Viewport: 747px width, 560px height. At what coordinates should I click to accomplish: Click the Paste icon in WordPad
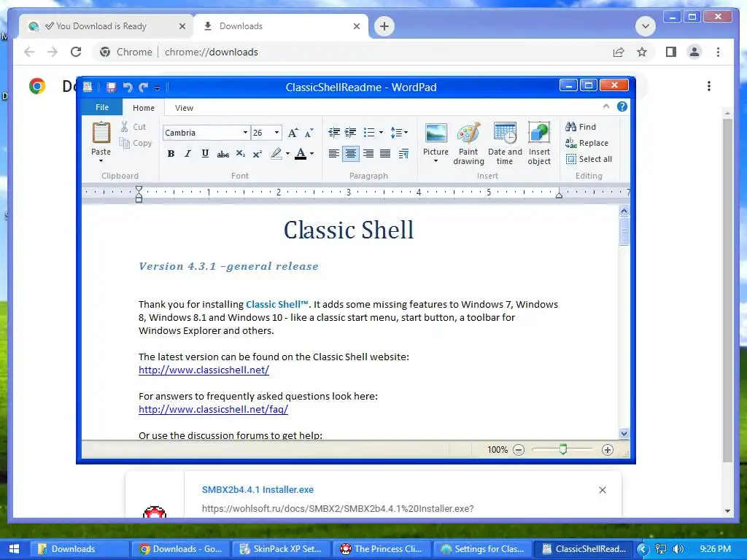101,133
